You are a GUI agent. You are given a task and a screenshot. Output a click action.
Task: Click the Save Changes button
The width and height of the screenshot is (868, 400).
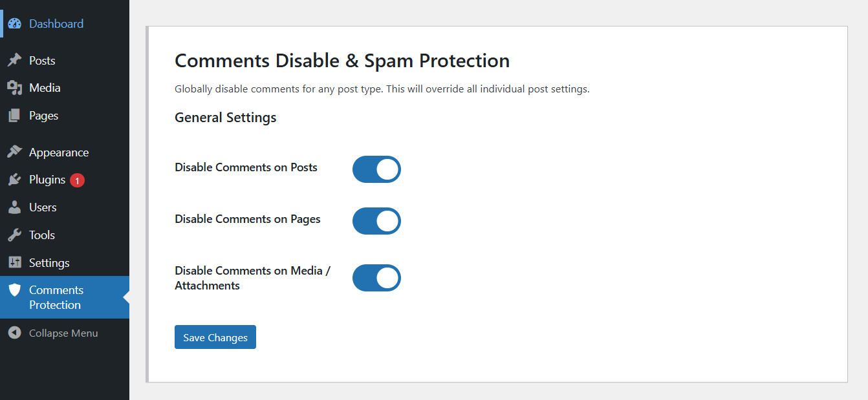[215, 337]
